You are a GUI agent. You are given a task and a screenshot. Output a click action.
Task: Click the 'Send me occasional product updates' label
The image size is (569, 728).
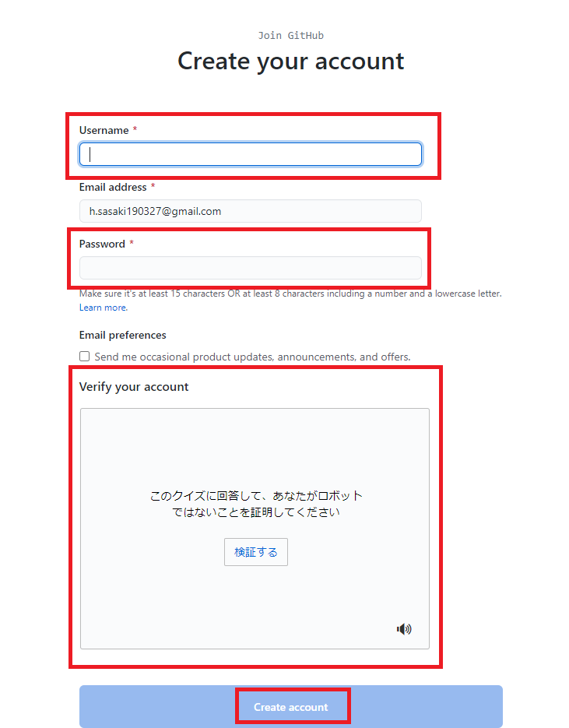point(252,357)
